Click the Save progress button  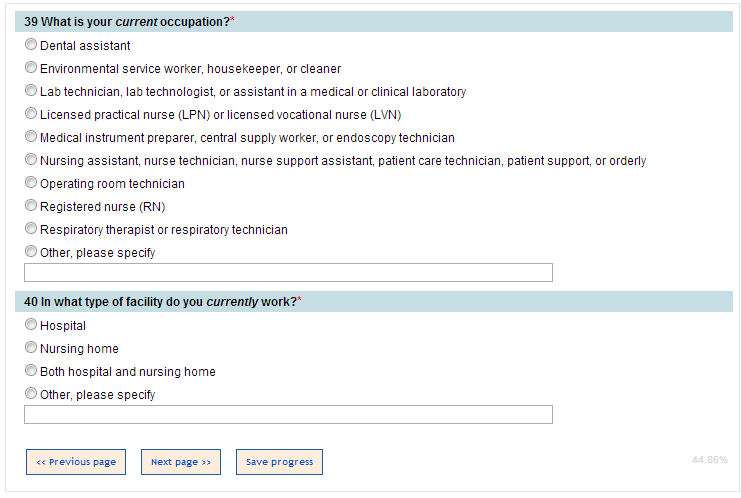[279, 462]
